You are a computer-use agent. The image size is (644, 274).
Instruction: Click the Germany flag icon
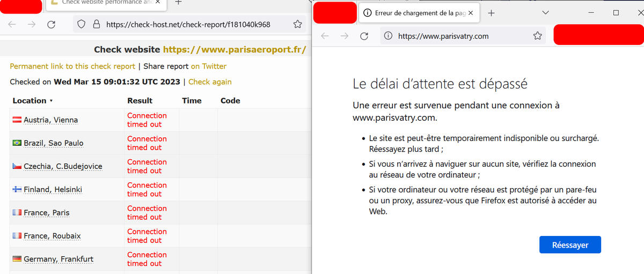[x=17, y=259]
